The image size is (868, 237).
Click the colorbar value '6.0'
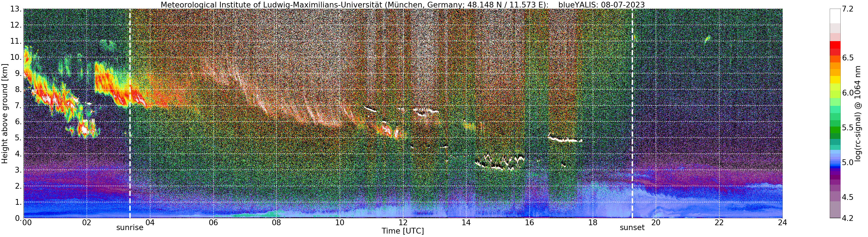pyautogui.click(x=848, y=93)
